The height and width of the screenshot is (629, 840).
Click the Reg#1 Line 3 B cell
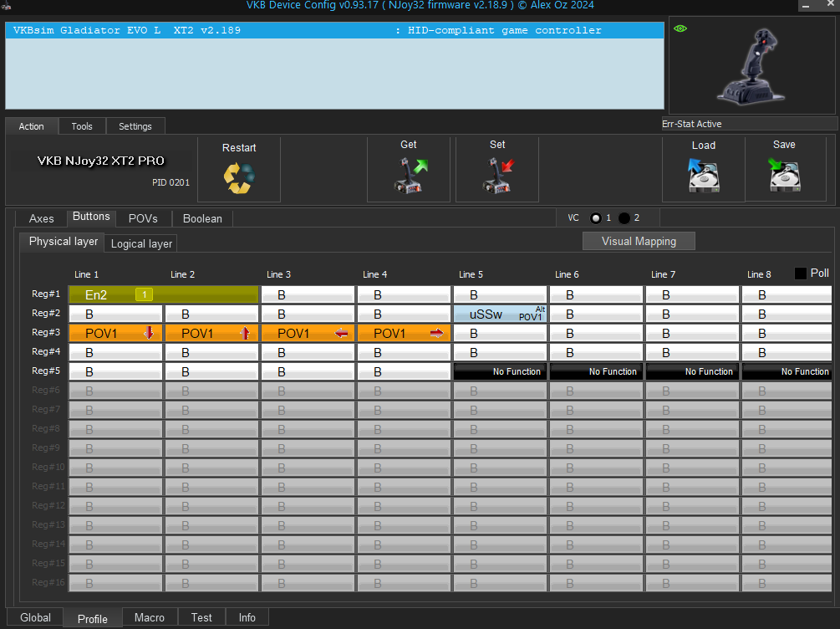(x=308, y=294)
